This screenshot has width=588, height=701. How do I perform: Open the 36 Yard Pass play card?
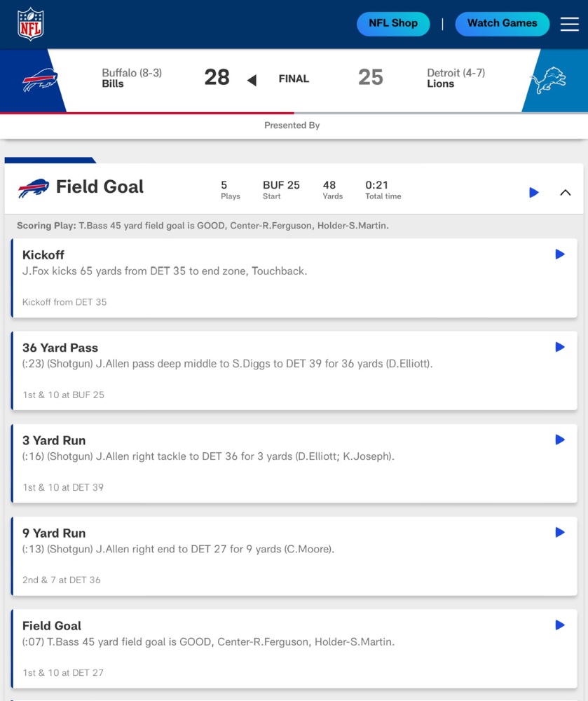coord(294,371)
